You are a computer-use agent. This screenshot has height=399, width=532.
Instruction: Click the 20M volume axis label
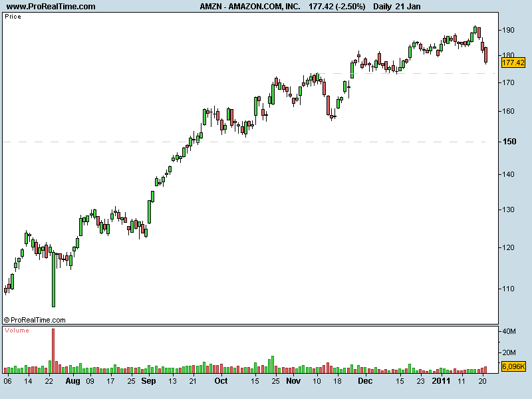click(509, 352)
